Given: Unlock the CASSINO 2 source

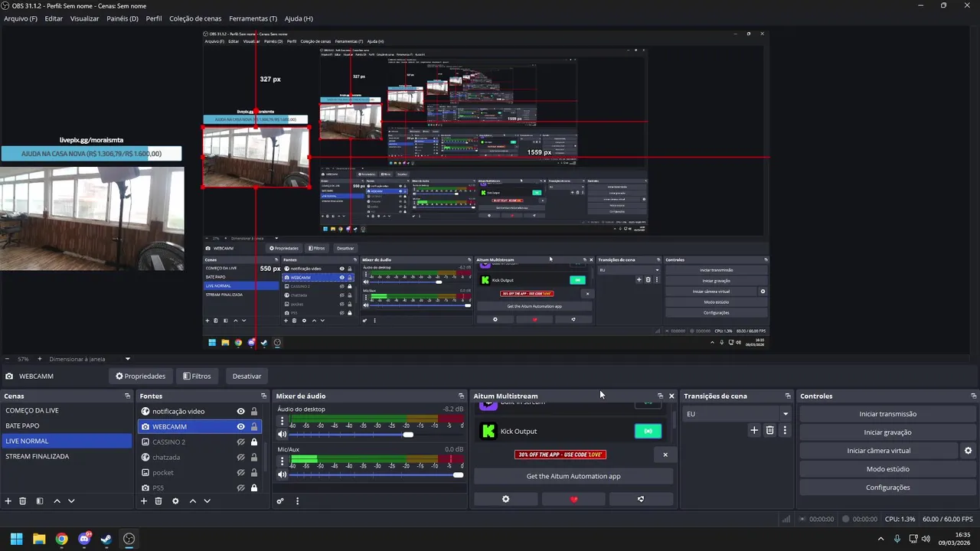Looking at the screenshot, I should click(x=254, y=442).
